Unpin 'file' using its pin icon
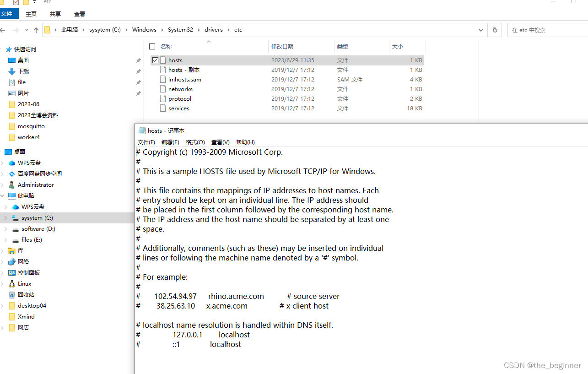 tap(139, 82)
